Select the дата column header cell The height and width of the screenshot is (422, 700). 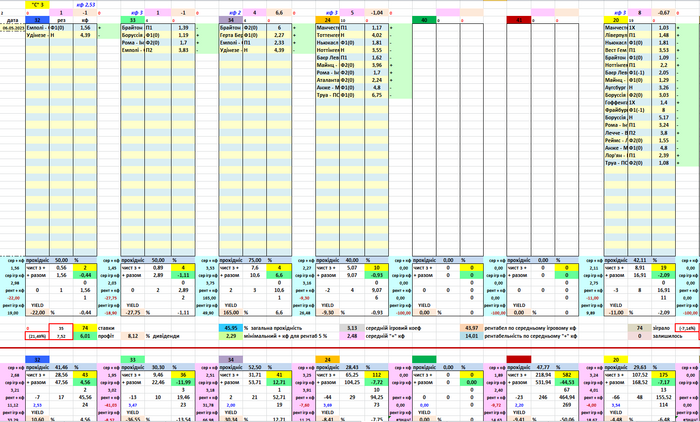13,20
